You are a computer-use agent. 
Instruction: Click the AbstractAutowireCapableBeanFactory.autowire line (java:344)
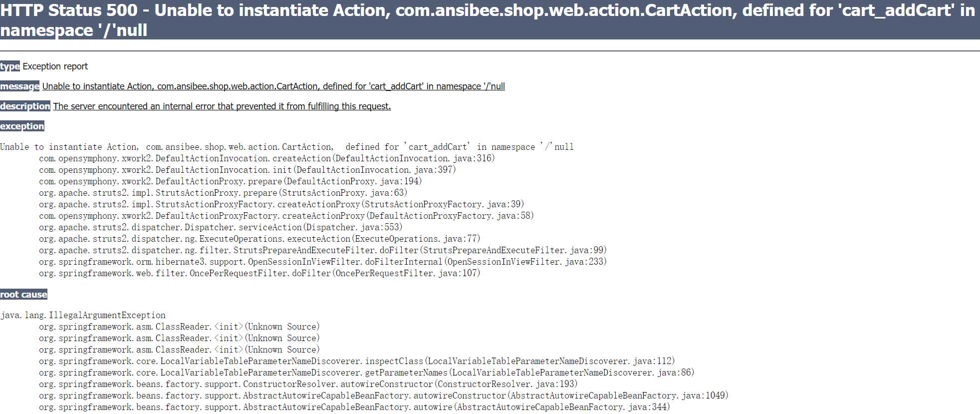pyautogui.click(x=354, y=407)
